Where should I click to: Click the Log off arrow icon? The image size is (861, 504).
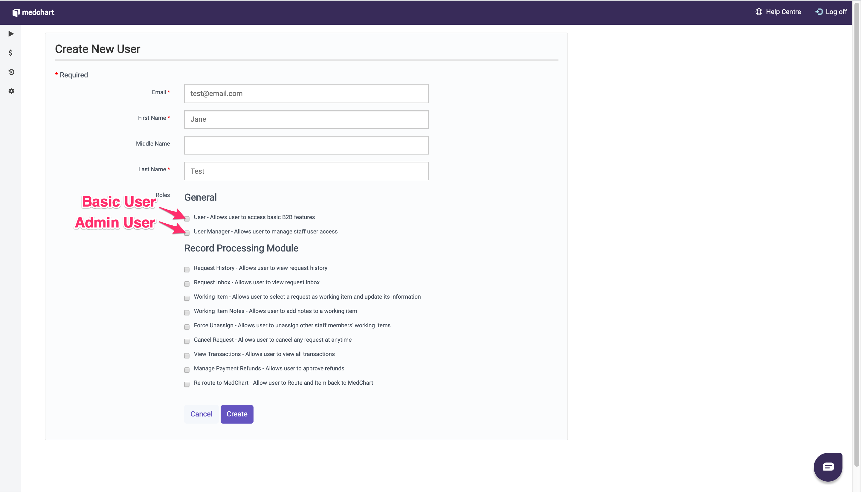[x=818, y=12]
